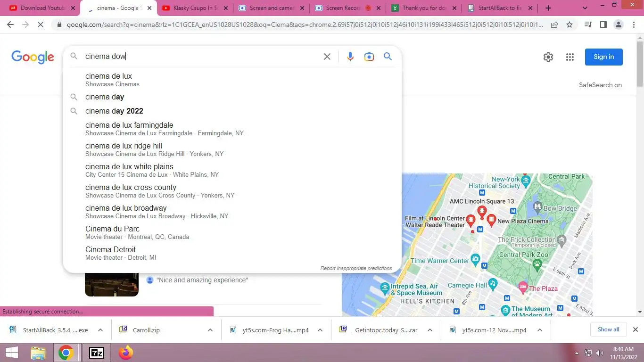The width and height of the screenshot is (644, 362).
Task: Submit search with the blue magnifier icon
Action: (x=388, y=57)
